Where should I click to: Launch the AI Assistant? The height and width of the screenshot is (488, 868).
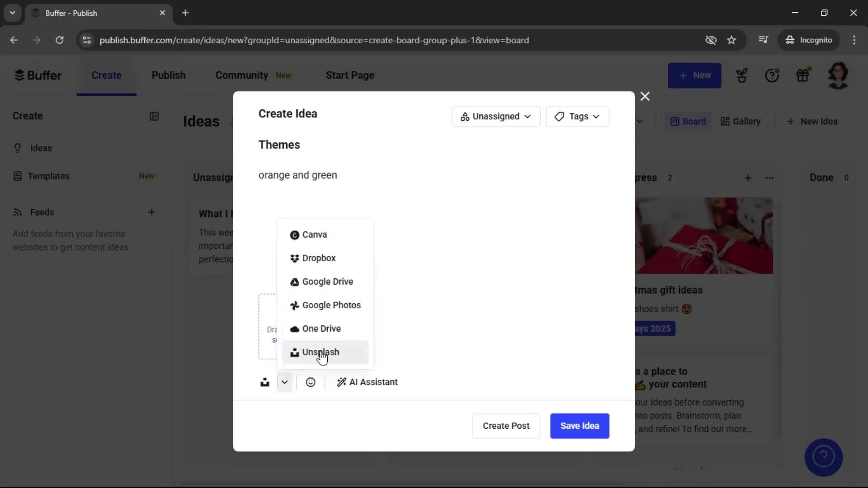pyautogui.click(x=367, y=382)
